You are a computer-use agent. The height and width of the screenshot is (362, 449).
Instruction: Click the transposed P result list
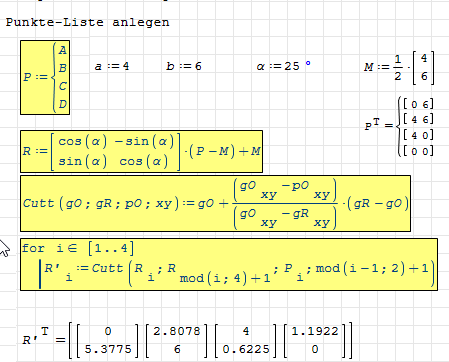[x=399, y=127]
